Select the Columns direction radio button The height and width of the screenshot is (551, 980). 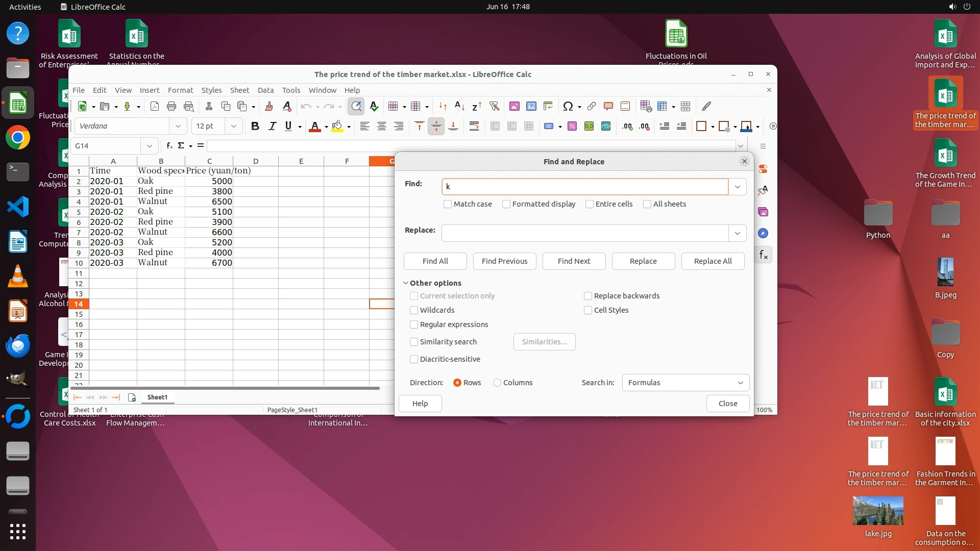coord(497,383)
